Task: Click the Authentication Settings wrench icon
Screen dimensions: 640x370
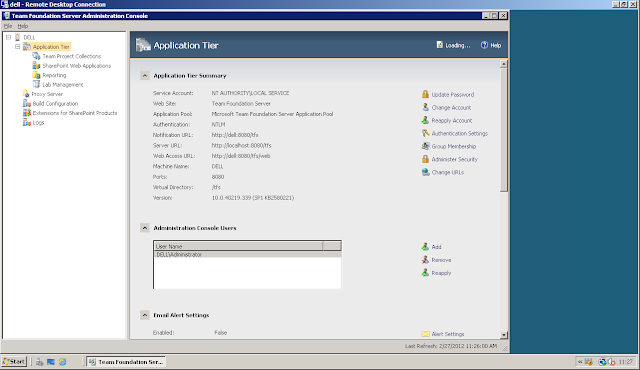Action: coord(425,133)
